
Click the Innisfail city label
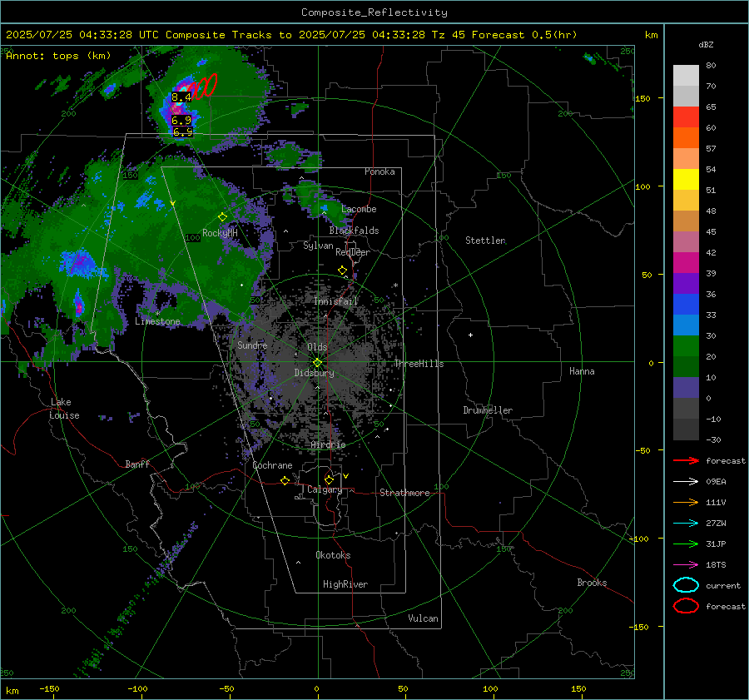(335, 301)
